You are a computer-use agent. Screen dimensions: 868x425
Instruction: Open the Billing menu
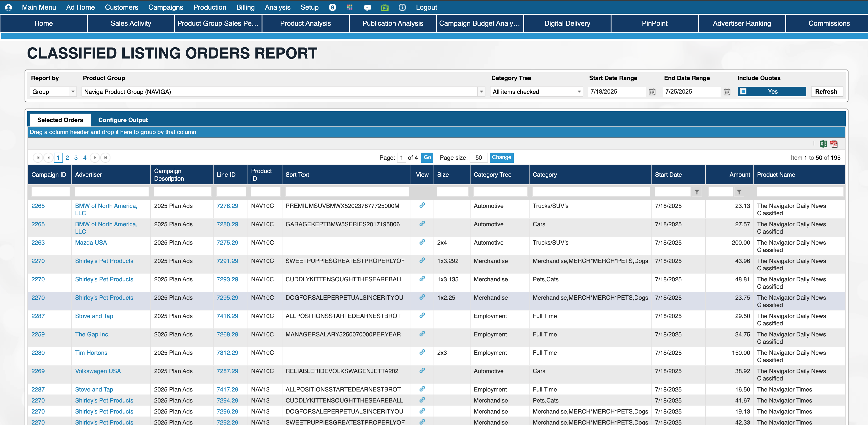point(245,7)
